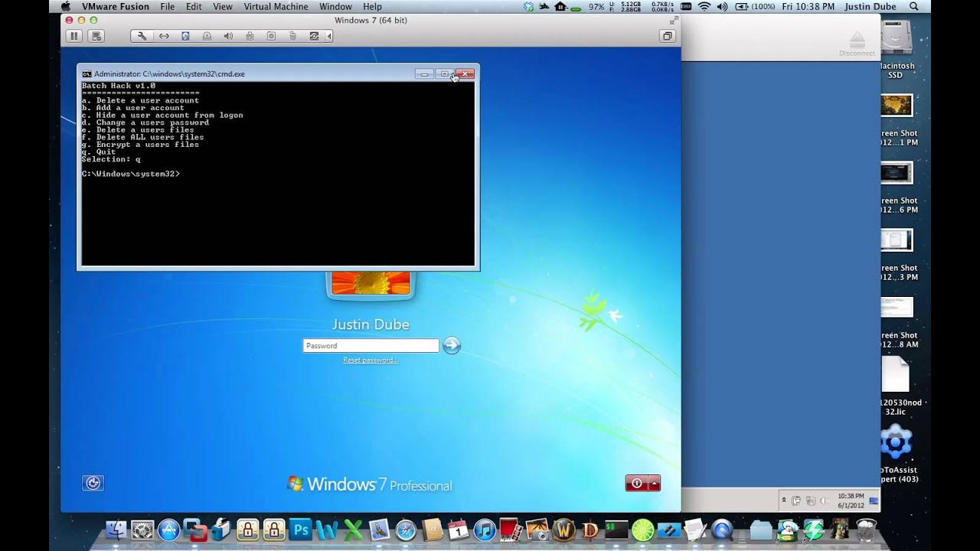The height and width of the screenshot is (551, 980).
Task: Click the cmd.exe title bar icon
Action: (87, 74)
